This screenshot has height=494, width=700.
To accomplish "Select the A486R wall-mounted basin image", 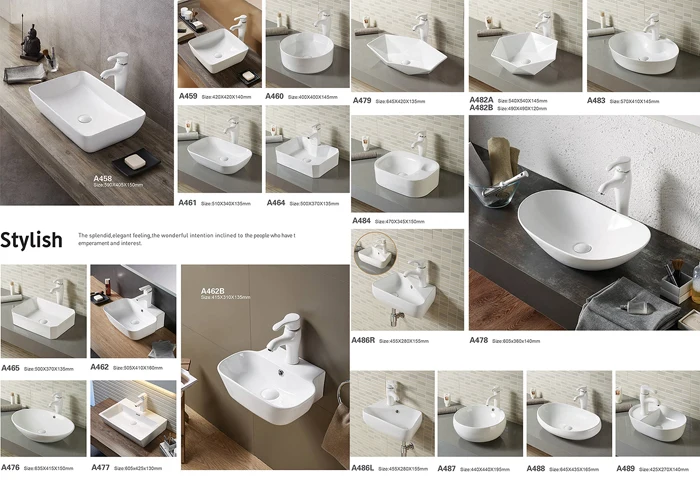I will tap(408, 280).
